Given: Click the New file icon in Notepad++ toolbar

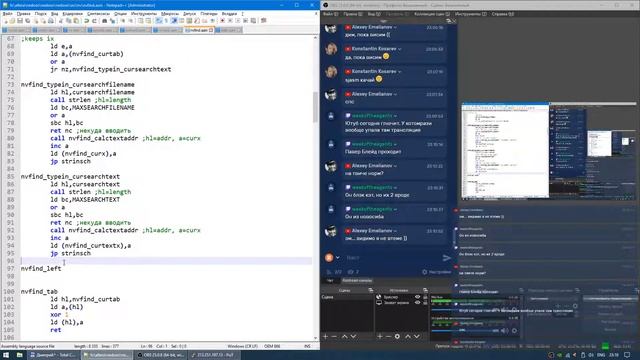Looking at the screenshot, I should tap(5, 21).
